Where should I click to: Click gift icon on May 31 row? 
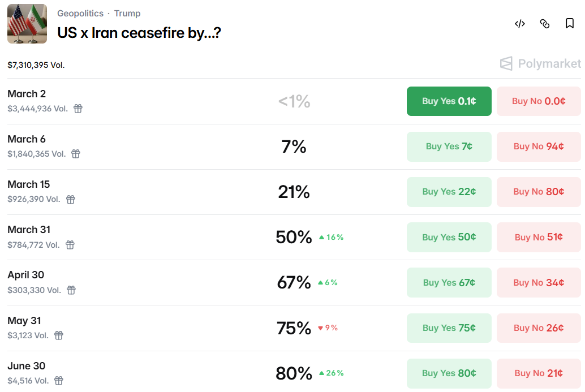click(x=59, y=335)
